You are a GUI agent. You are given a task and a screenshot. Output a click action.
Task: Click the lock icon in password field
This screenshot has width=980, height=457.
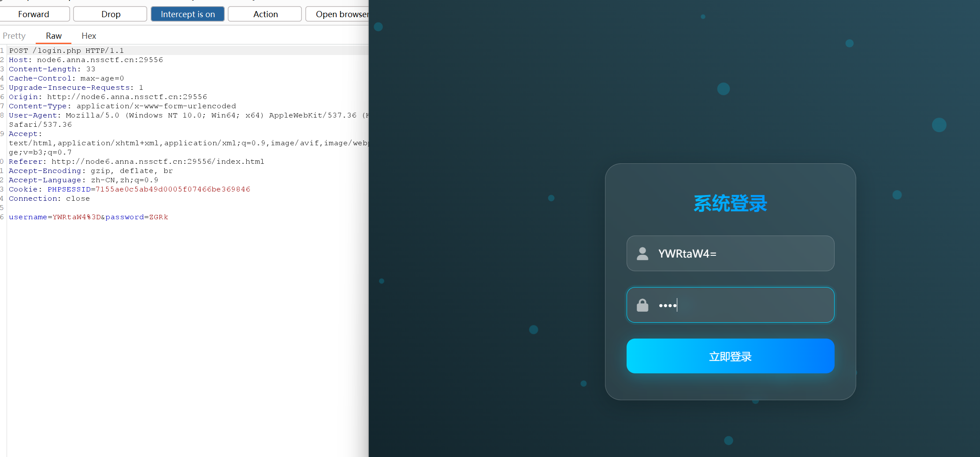click(x=642, y=305)
